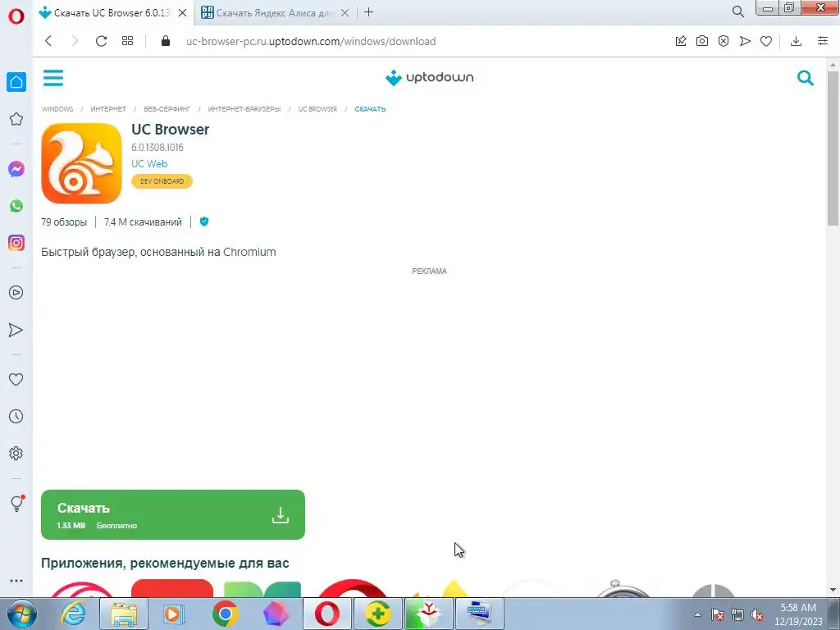Open the Opera main menu logo
Screen dimensions: 840x630
pyautogui.click(x=16, y=16)
